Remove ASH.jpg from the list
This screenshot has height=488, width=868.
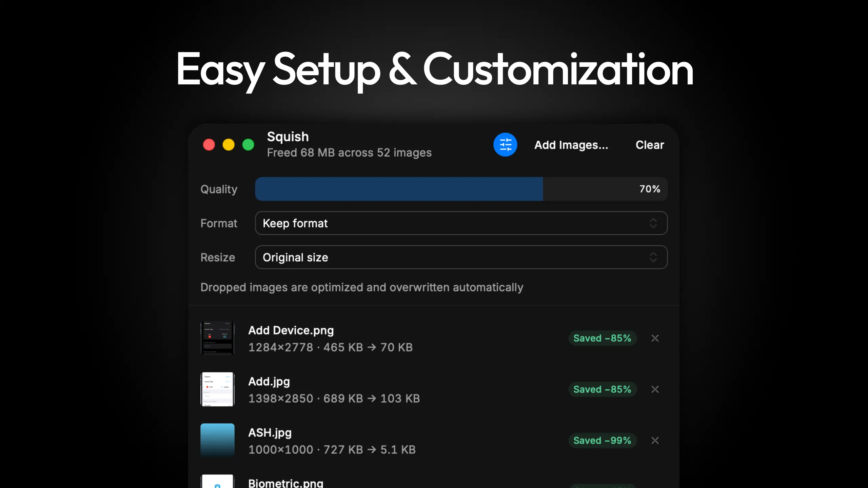[655, 441]
